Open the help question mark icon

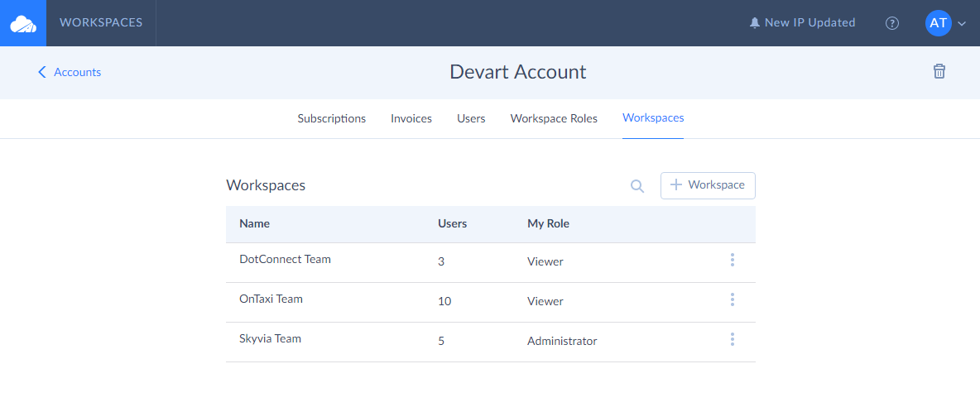click(892, 23)
